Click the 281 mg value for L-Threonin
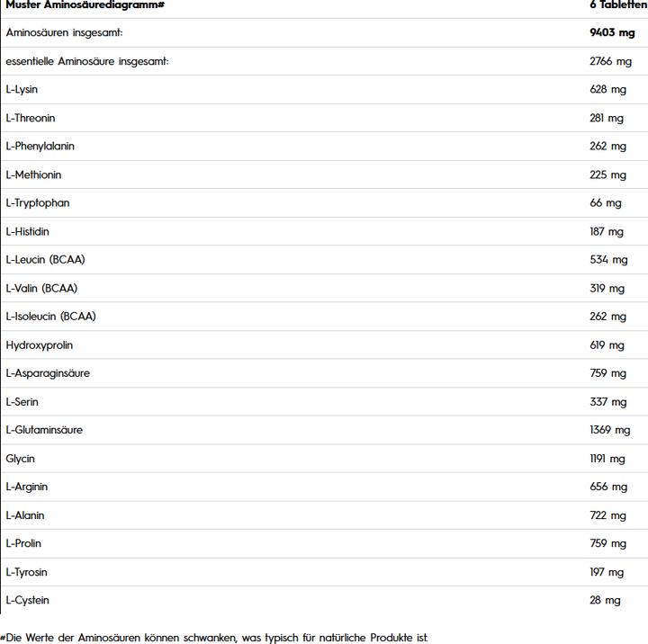The image size is (648, 644). coord(607,118)
